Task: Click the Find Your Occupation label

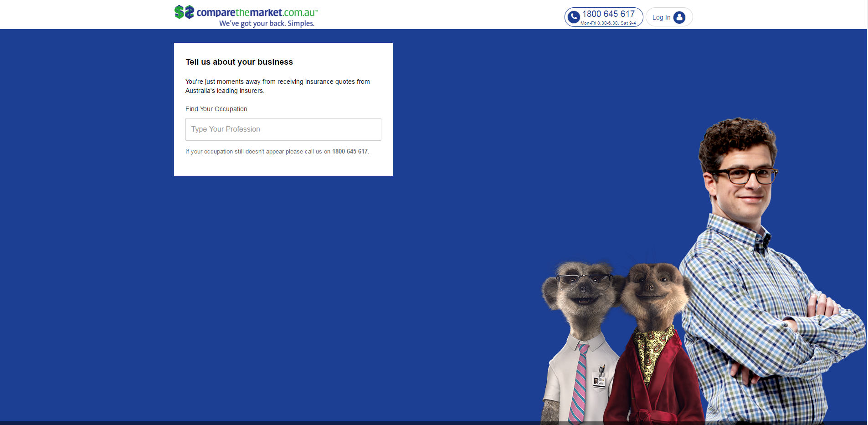Action: [x=216, y=109]
